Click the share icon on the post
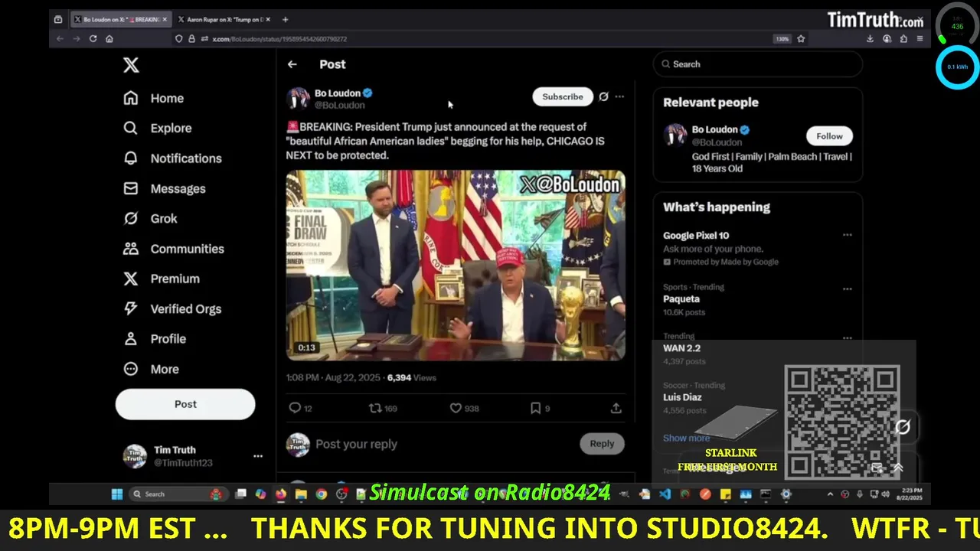This screenshot has height=551, width=980. click(616, 408)
